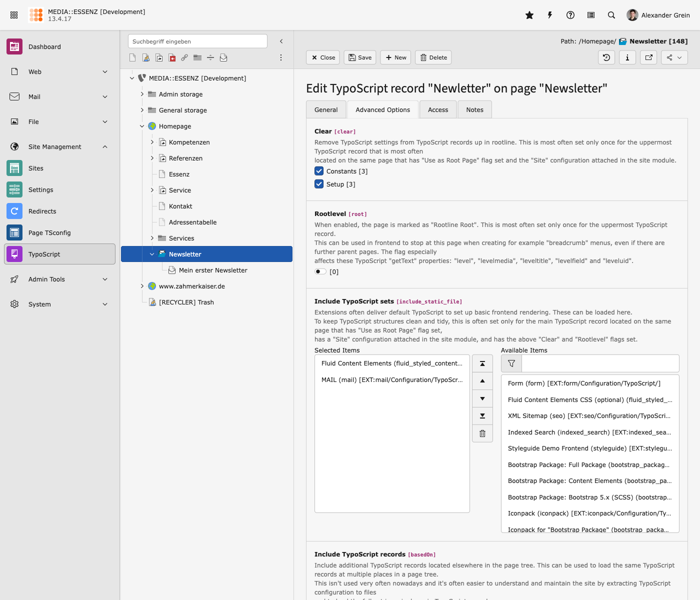This screenshot has height=600, width=700.
Task: Select Form (form) in Available Items
Action: (x=584, y=383)
